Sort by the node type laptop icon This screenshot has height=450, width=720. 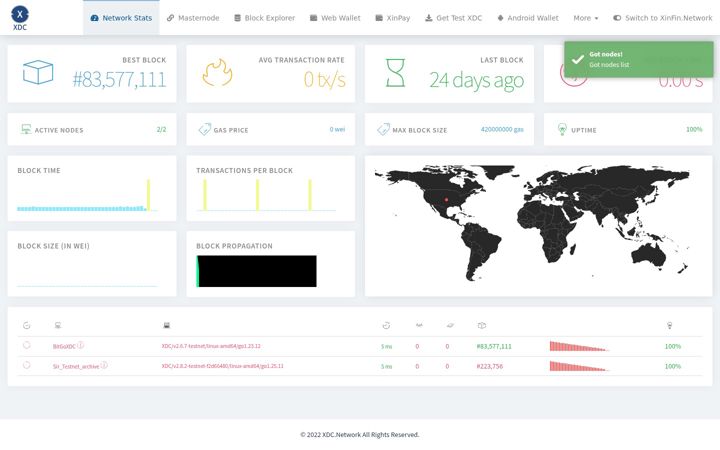pos(167,326)
